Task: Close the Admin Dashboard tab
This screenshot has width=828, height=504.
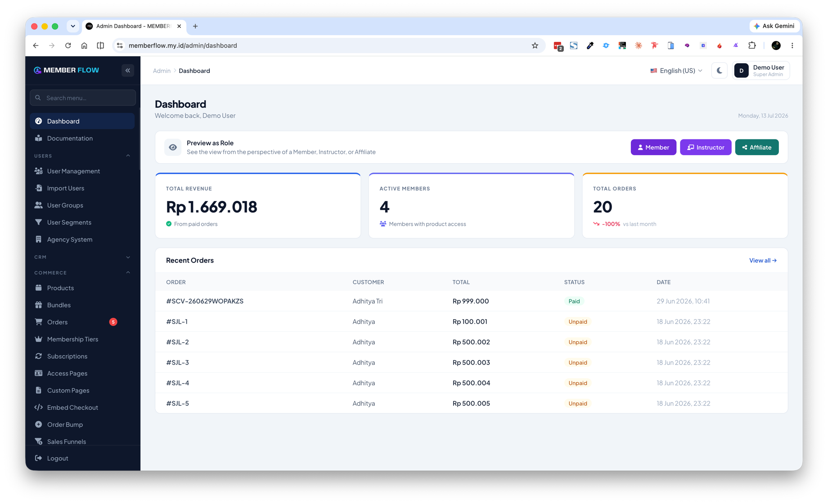Action: point(179,26)
